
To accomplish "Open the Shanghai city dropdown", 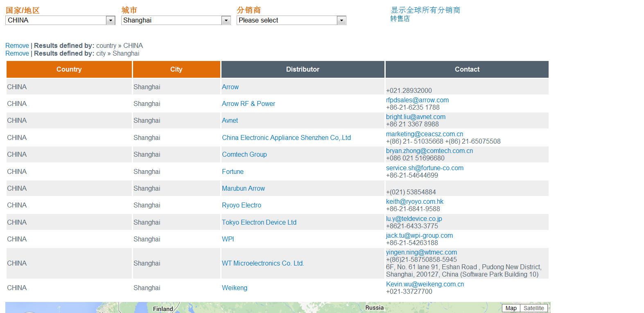I will [176, 20].
